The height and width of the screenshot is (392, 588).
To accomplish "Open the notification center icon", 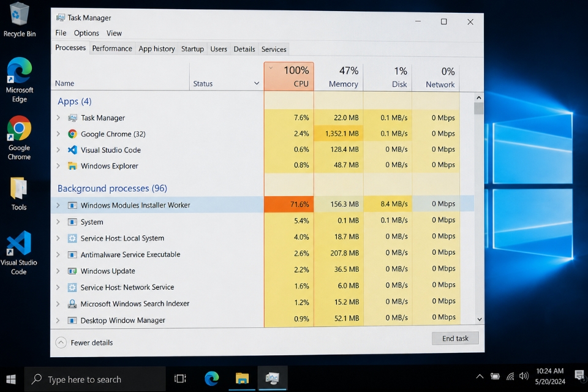I will pyautogui.click(x=579, y=375).
